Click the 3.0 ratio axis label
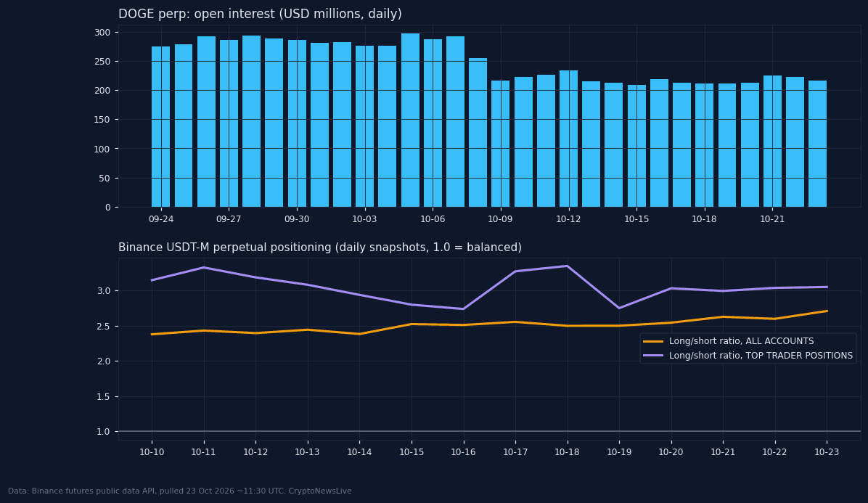The height and width of the screenshot is (503, 868). [x=104, y=291]
